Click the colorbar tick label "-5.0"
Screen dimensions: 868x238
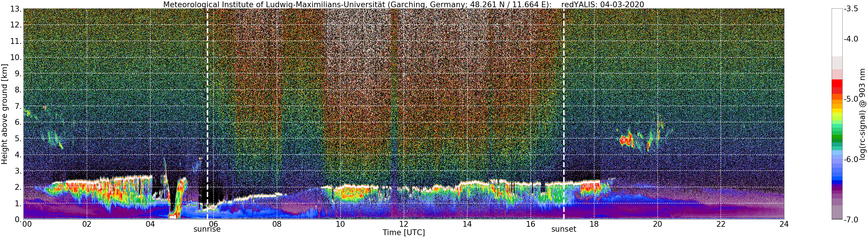pos(851,99)
